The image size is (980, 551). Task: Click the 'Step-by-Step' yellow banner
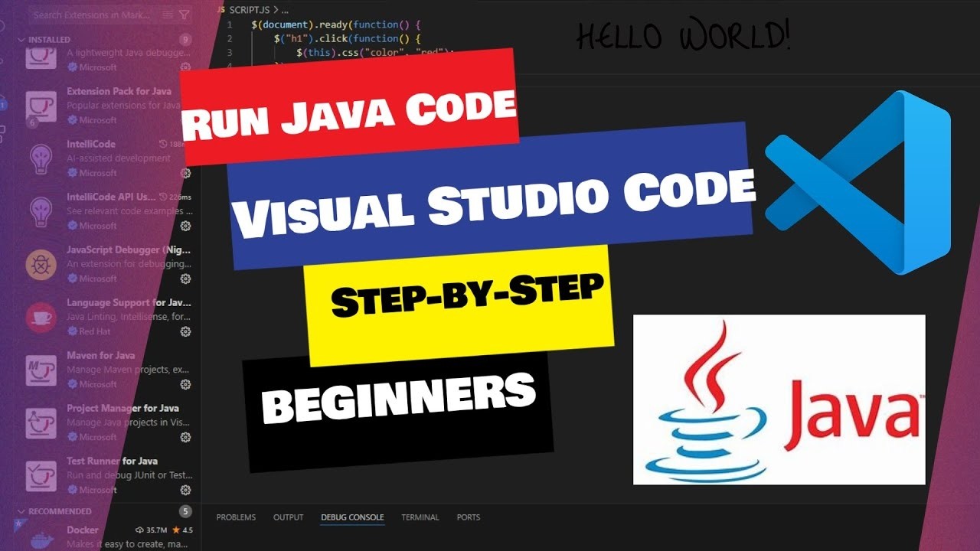point(459,306)
